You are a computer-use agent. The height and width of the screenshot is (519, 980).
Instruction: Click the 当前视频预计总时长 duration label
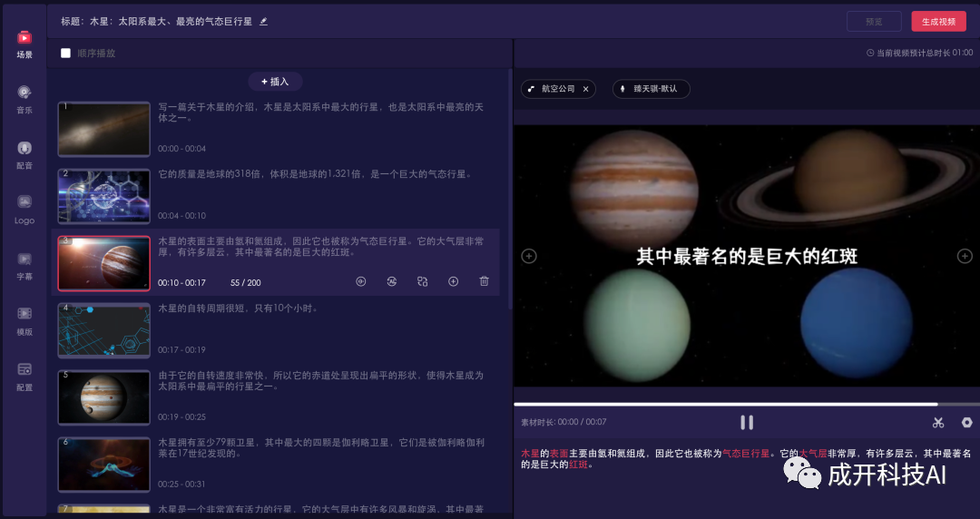point(919,54)
